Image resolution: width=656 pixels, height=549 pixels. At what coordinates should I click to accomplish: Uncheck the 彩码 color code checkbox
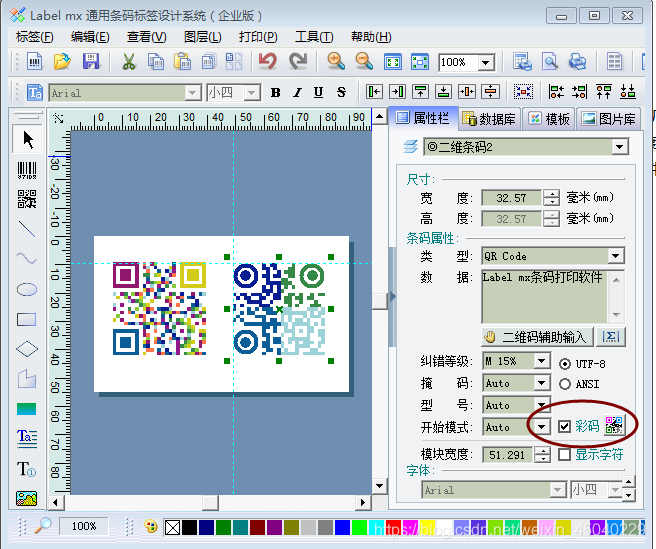[x=564, y=426]
